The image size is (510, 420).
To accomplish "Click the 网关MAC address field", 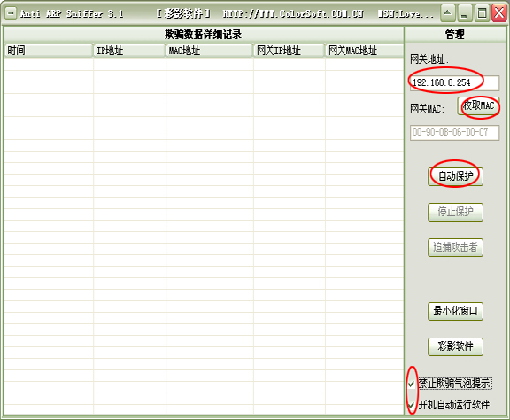I will click(x=455, y=133).
